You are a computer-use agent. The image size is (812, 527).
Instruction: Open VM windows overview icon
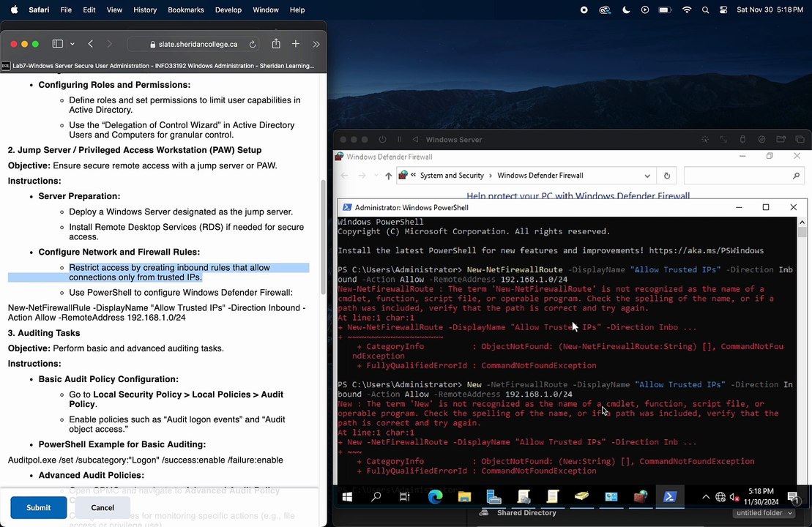coord(800,139)
